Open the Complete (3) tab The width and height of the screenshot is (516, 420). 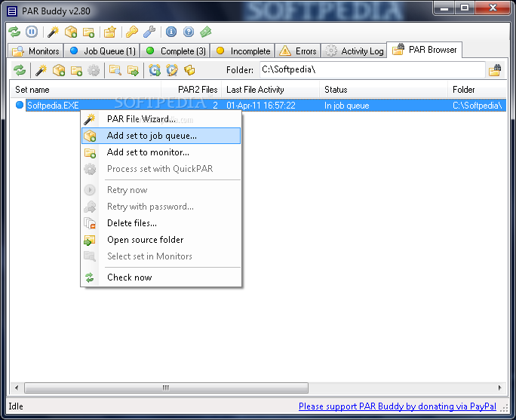pos(176,51)
